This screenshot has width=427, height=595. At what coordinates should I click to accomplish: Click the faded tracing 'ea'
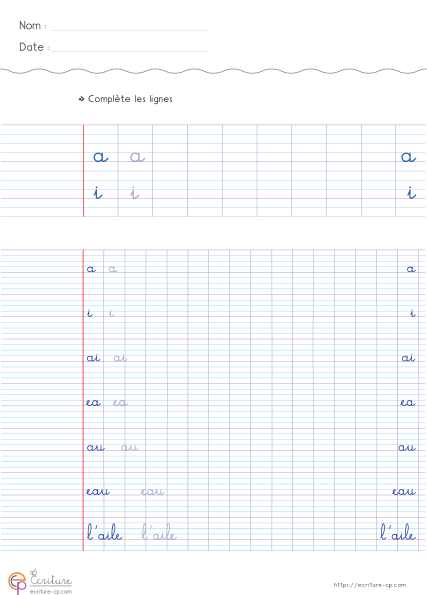coord(120,403)
